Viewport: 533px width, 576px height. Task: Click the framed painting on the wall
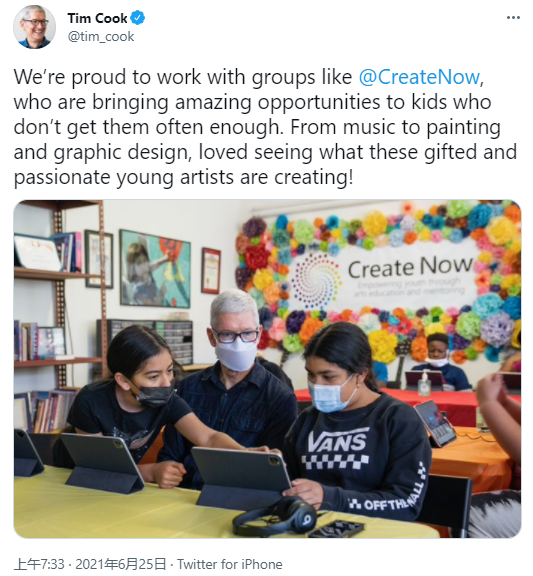pos(155,269)
